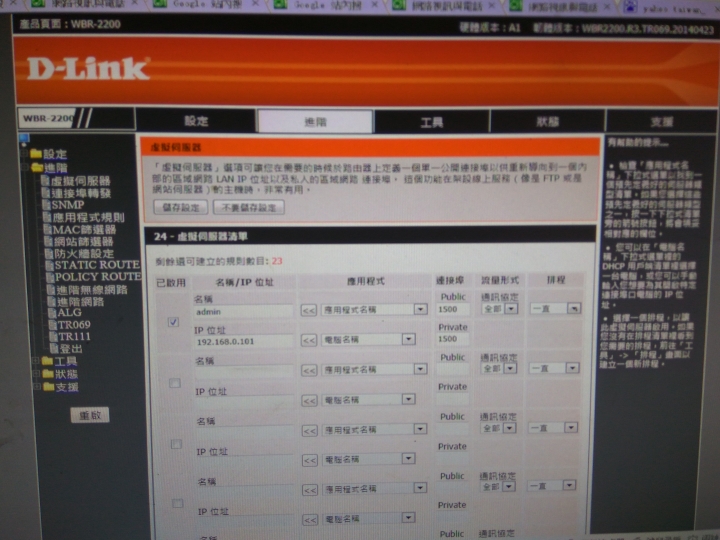Screen dimensions: 720x540
Task: Switch to the 設定 top tab
Action: (x=196, y=121)
